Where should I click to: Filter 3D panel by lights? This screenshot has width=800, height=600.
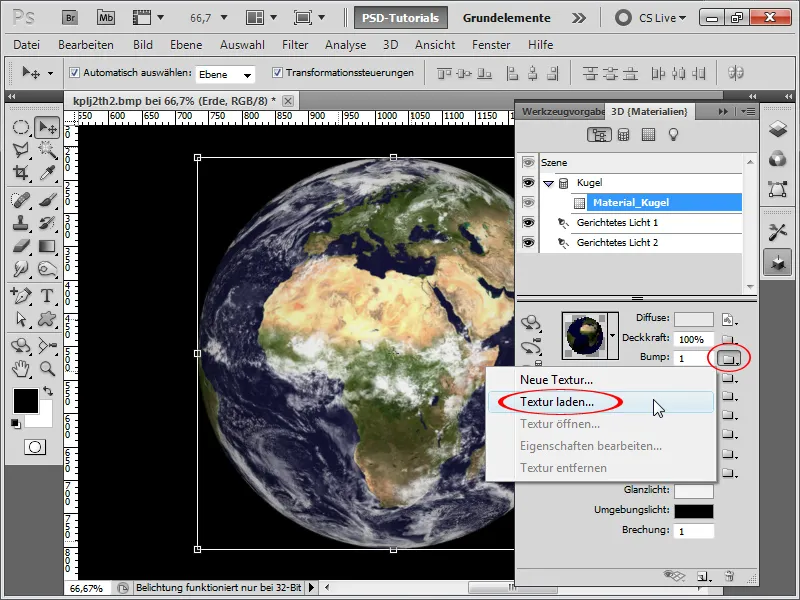(673, 135)
